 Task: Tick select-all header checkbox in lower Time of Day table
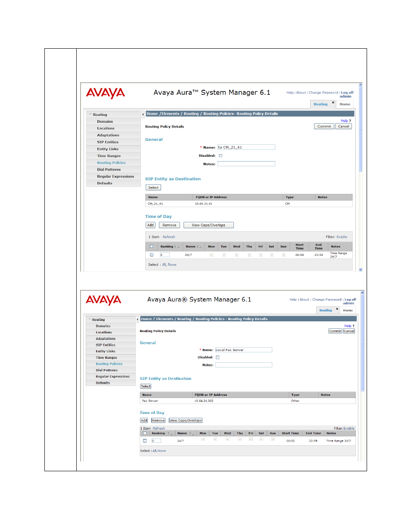145,433
